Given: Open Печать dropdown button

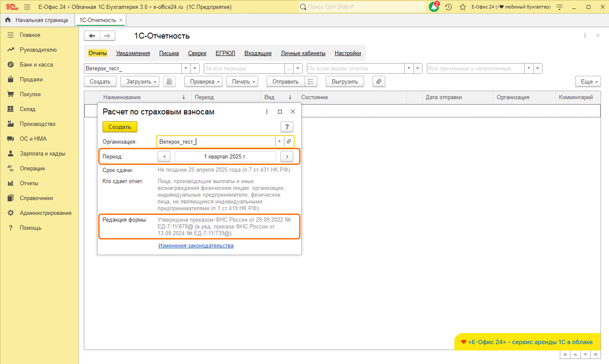Looking at the screenshot, I should click(242, 81).
